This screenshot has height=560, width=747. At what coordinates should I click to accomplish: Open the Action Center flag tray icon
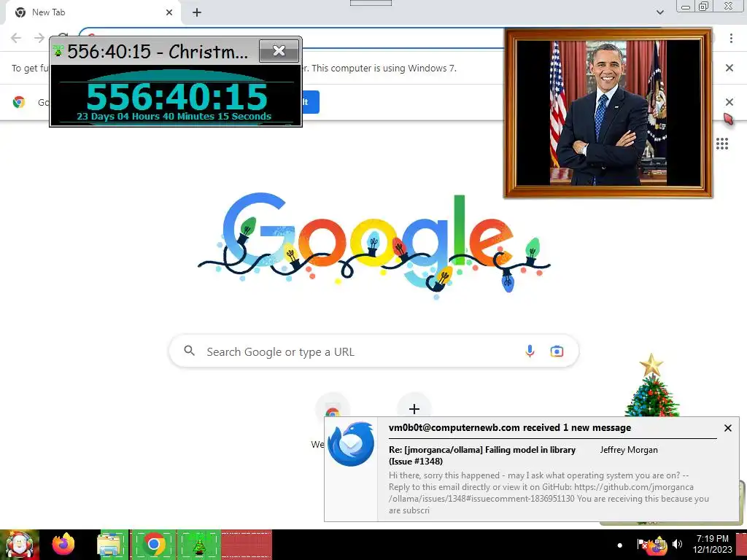[x=642, y=543]
